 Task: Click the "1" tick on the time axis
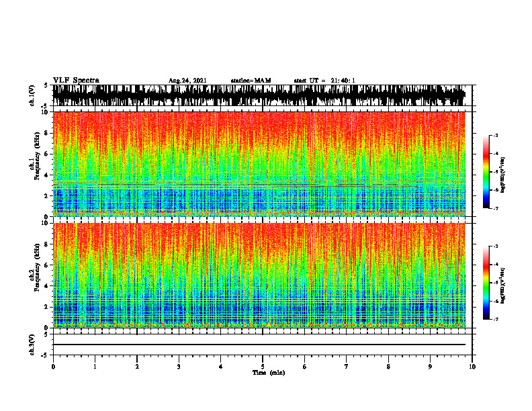95,367
